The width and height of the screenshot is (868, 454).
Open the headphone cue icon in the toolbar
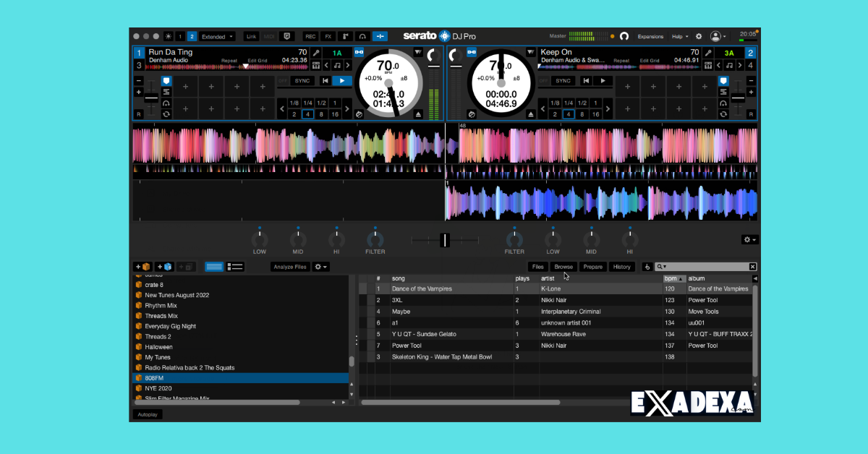(362, 36)
